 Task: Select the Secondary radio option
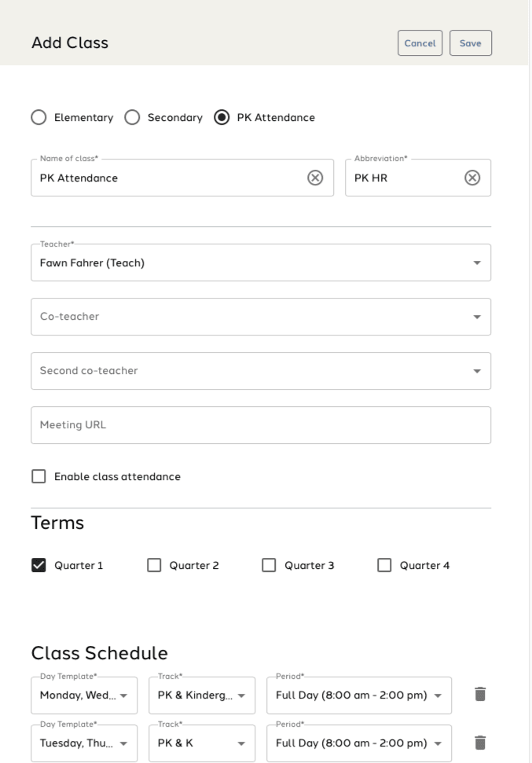tap(132, 118)
